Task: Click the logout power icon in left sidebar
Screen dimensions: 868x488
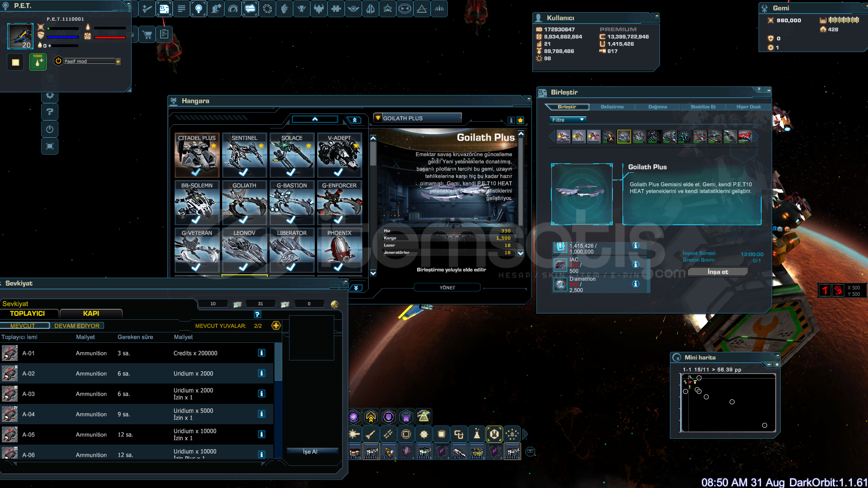Action: click(50, 129)
